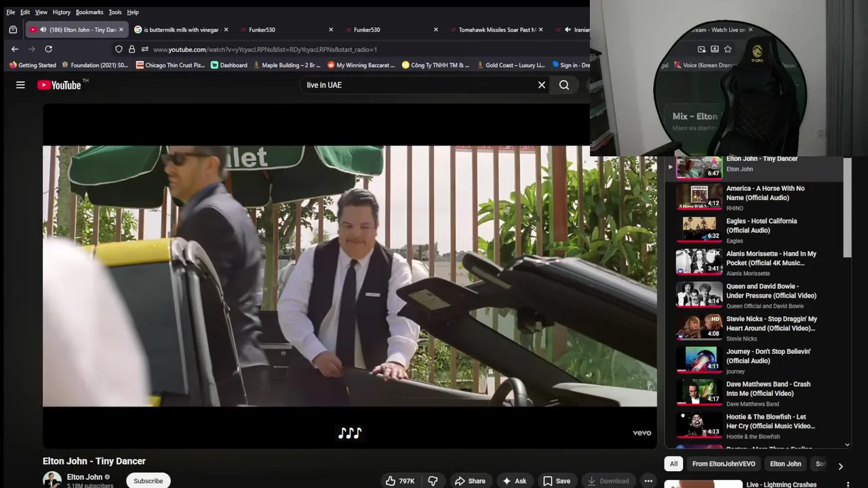The image size is (868, 488).
Task: Click the dislike thumbs-down button
Action: click(433, 481)
